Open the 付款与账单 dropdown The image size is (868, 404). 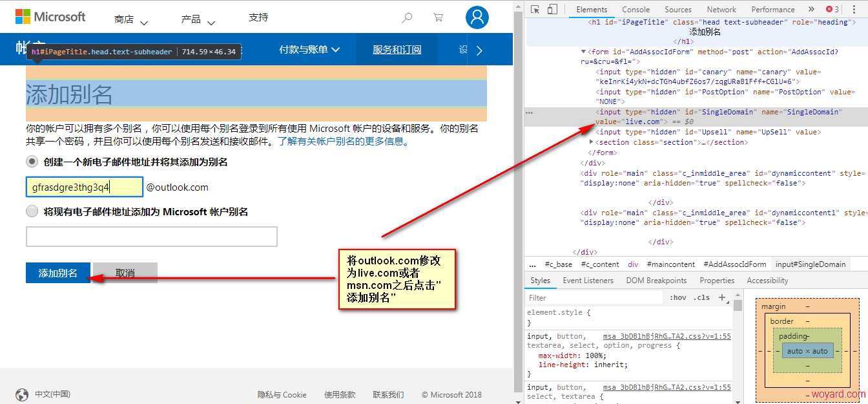click(x=309, y=50)
